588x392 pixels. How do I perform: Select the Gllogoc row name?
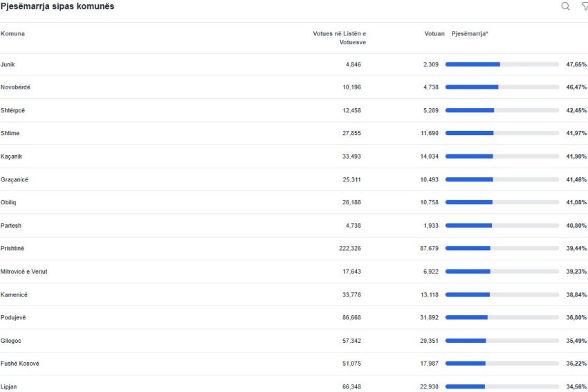tap(12, 341)
